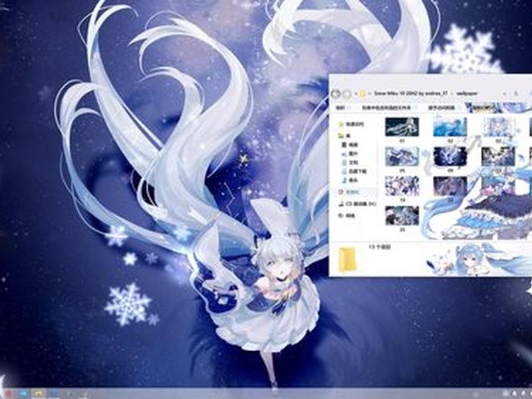The image size is (532, 399).
Task: Click the refresh icon beside the address bar
Action: click(516, 94)
